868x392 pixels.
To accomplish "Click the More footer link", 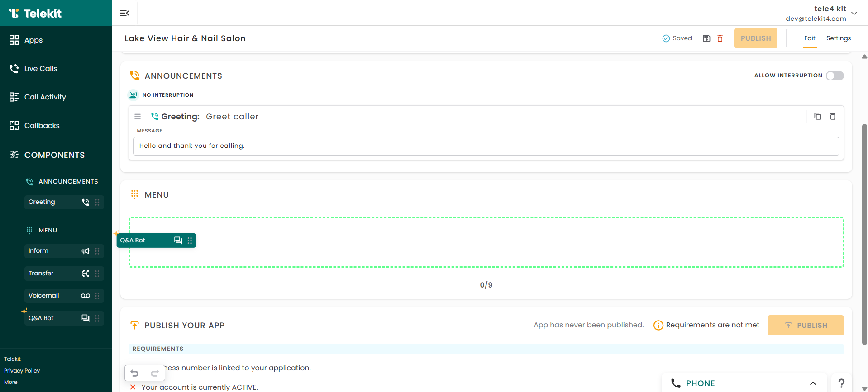I will click(11, 382).
